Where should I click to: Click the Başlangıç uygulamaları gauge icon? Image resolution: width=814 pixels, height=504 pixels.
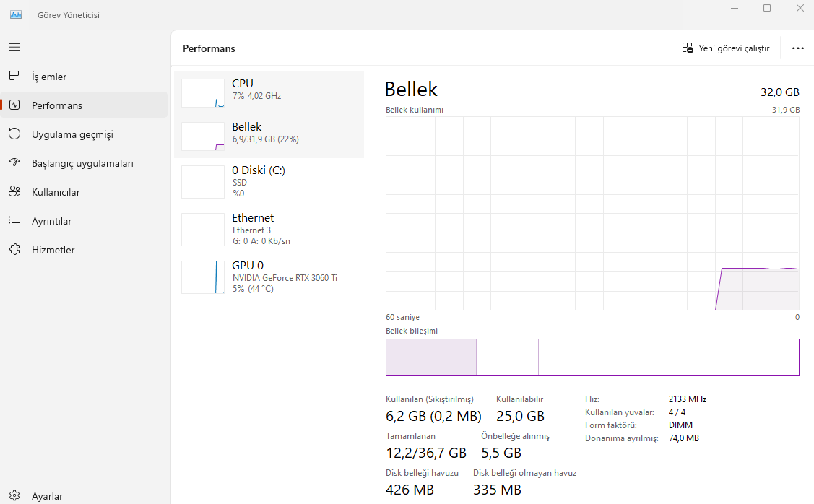coord(14,162)
